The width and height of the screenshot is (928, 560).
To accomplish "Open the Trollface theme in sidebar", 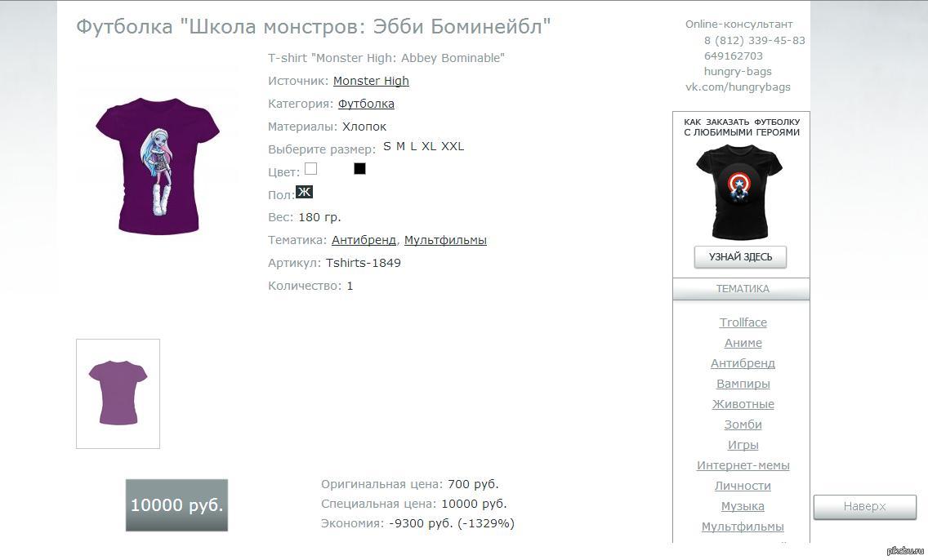I will 743,323.
